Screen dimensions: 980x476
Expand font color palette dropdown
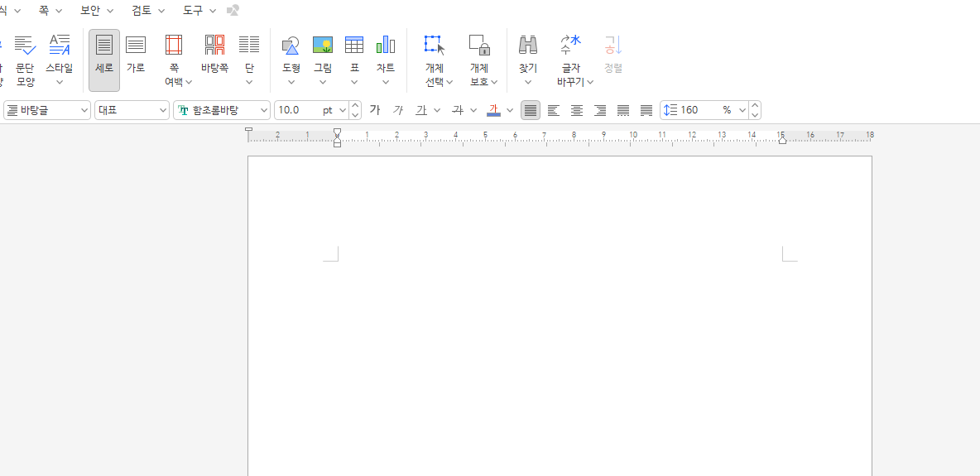point(509,110)
